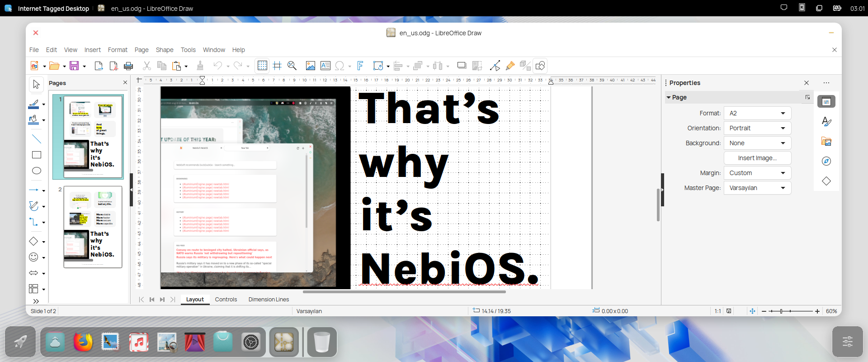
Task: Toggle Display Grid in the toolbar
Action: [x=262, y=66]
